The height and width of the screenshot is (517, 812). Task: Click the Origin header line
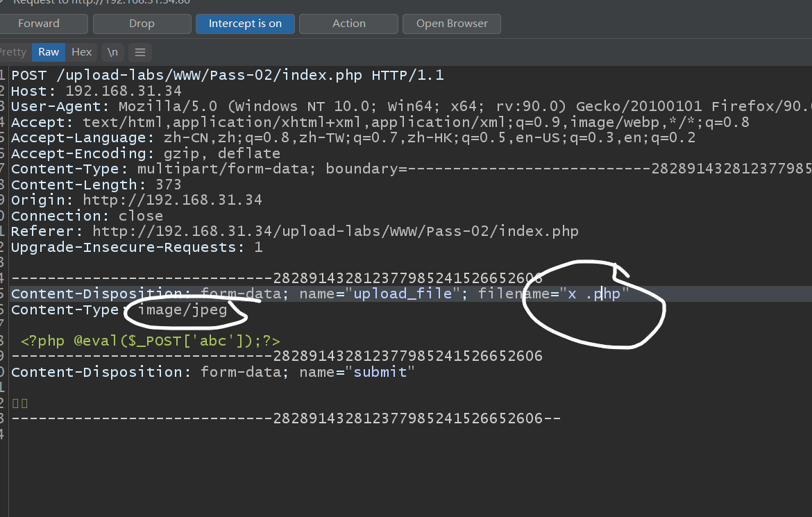pyautogui.click(x=137, y=200)
